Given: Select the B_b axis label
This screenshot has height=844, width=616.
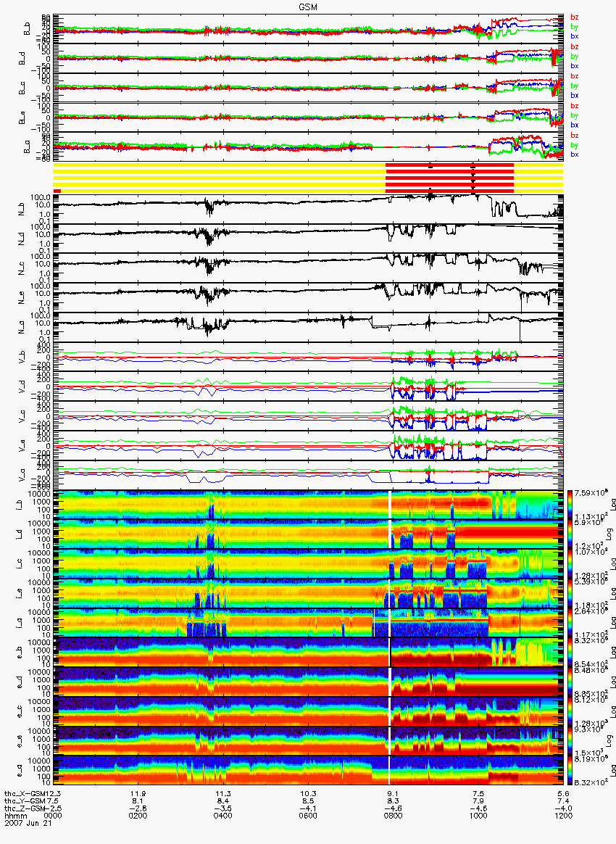Looking at the screenshot, I should tap(27, 29).
